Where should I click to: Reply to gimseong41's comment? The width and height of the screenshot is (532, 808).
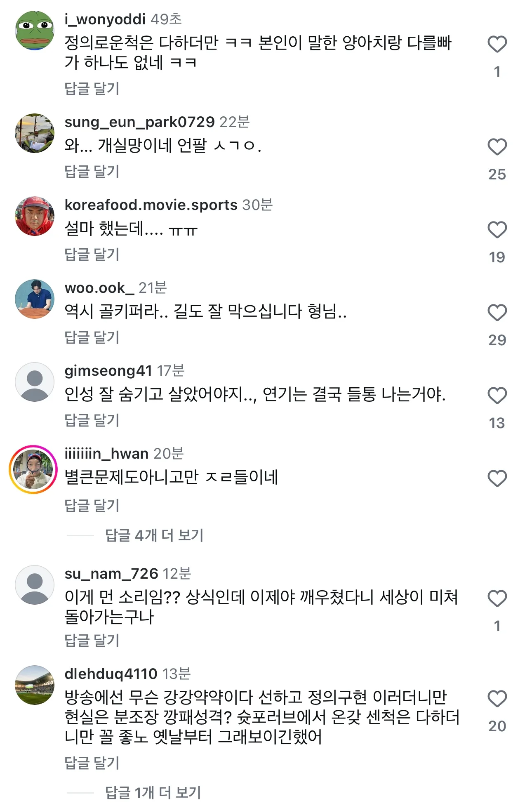pos(92,420)
